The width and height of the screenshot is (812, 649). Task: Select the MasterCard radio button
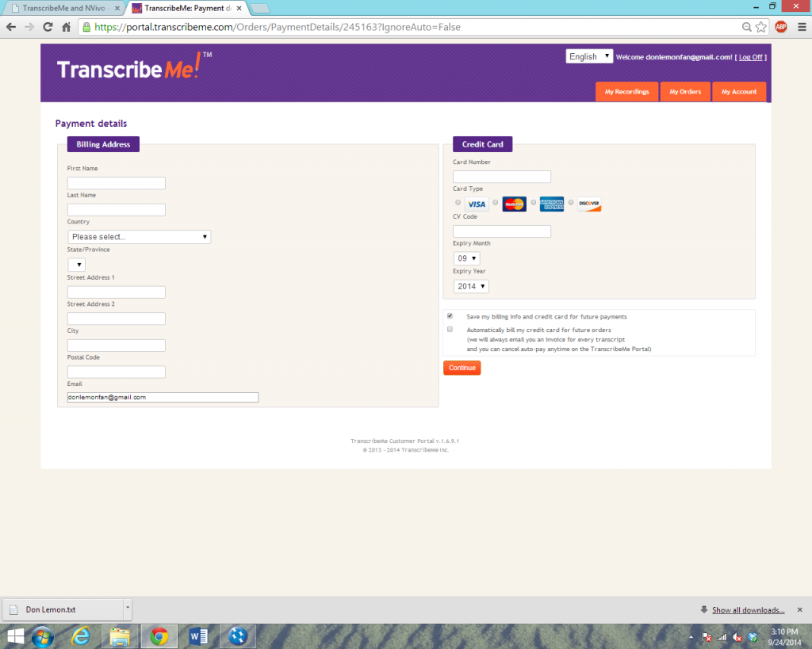(496, 202)
